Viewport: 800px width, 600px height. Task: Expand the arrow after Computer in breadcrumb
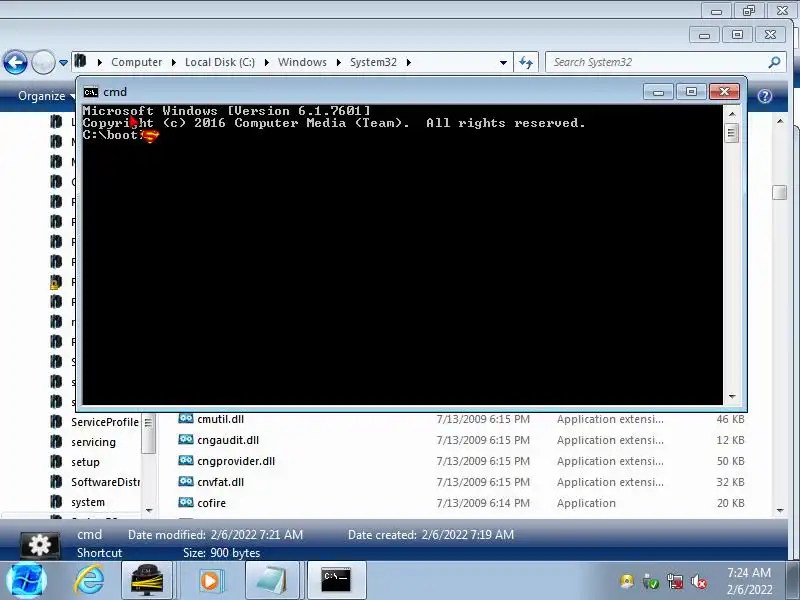coord(173,62)
